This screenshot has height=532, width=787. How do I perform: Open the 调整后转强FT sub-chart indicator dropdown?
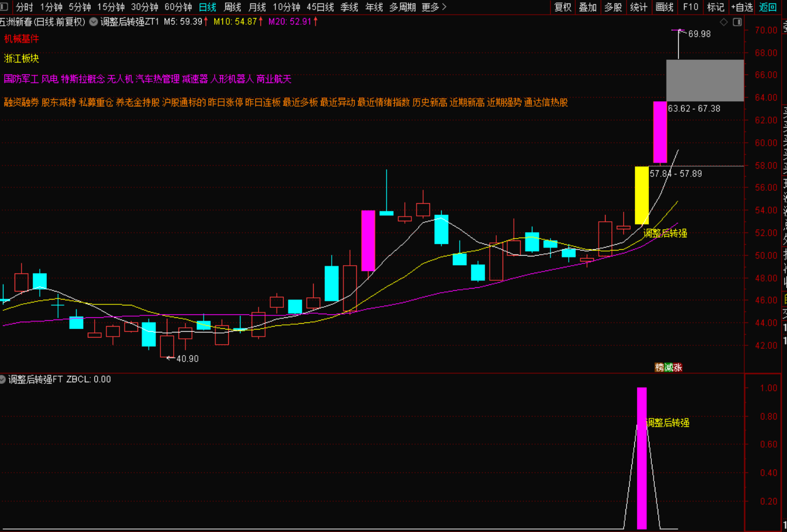click(x=3, y=379)
